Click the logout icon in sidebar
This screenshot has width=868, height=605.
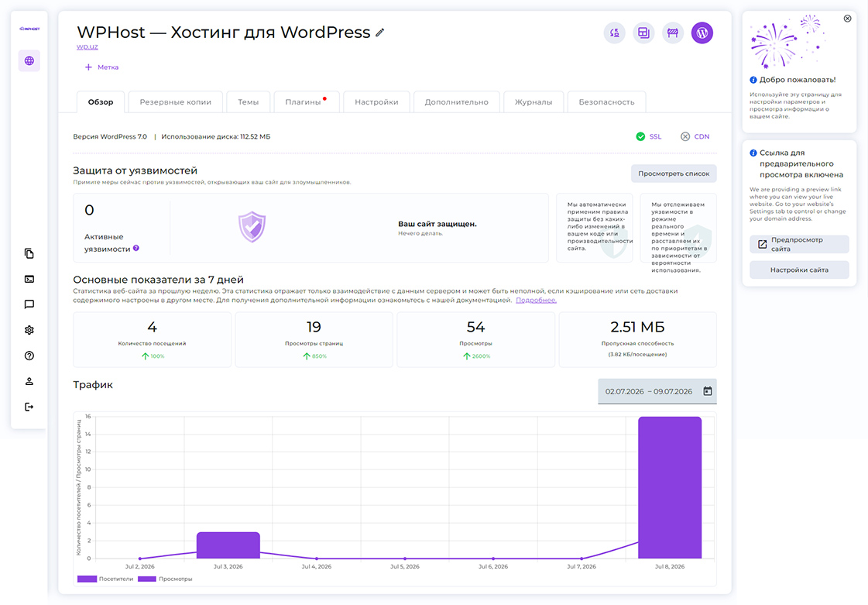[x=29, y=407]
